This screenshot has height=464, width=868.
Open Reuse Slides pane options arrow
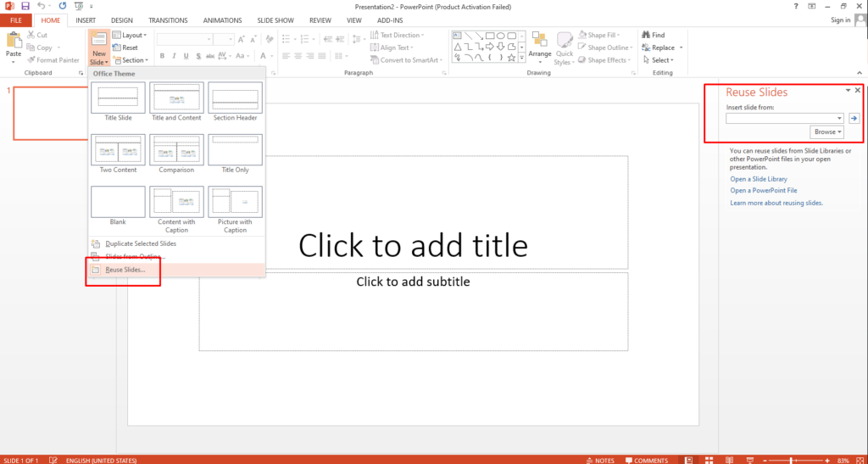click(x=848, y=90)
